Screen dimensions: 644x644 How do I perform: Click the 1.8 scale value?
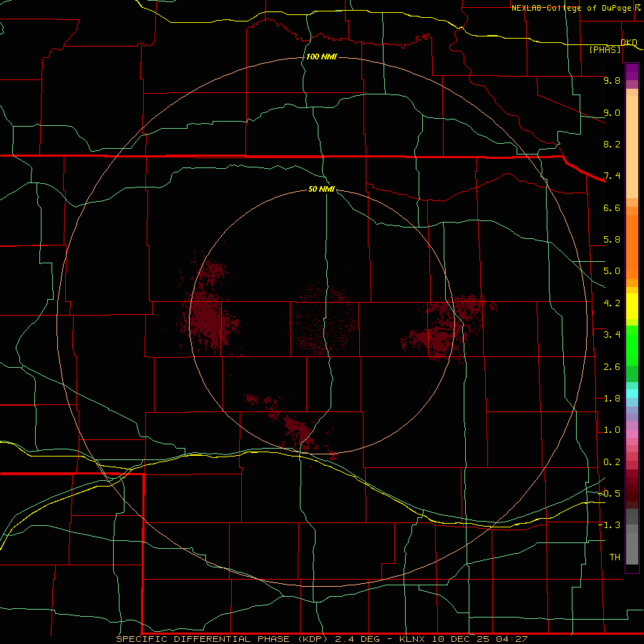tap(612, 399)
